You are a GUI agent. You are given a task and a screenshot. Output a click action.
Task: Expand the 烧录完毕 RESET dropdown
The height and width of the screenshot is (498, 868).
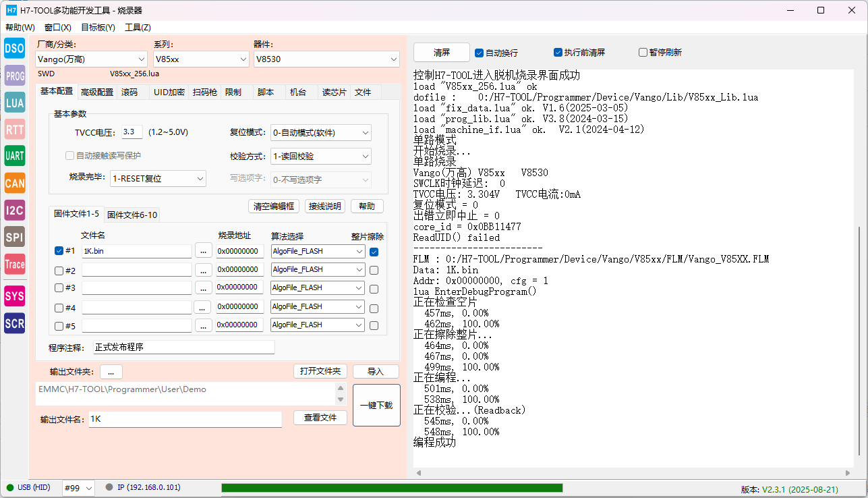(x=158, y=179)
